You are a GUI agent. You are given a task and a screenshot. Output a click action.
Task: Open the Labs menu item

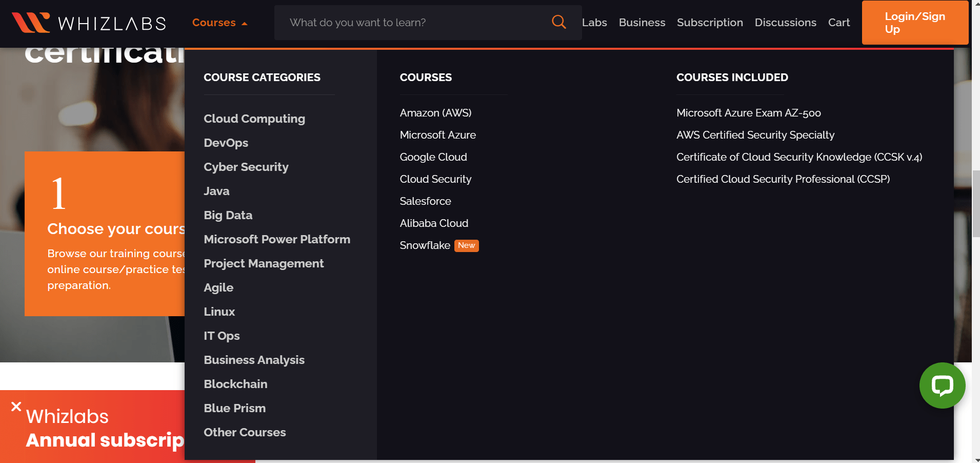coord(594,22)
